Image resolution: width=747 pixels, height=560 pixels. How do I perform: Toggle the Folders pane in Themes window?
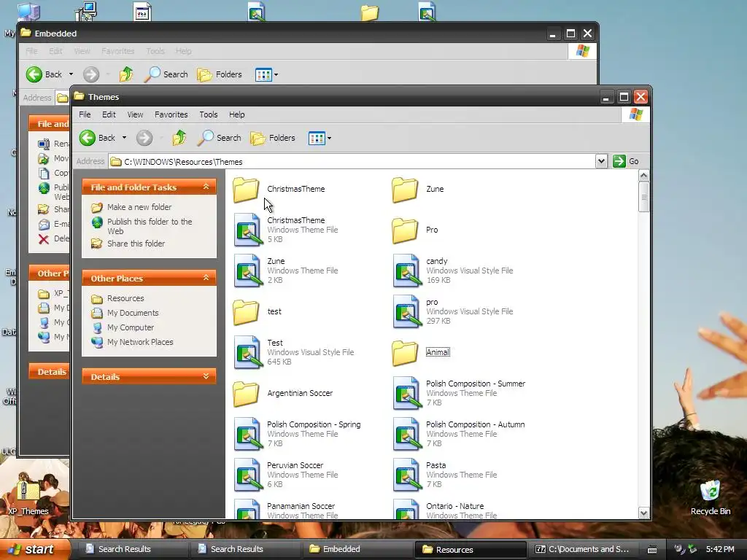[x=273, y=138]
